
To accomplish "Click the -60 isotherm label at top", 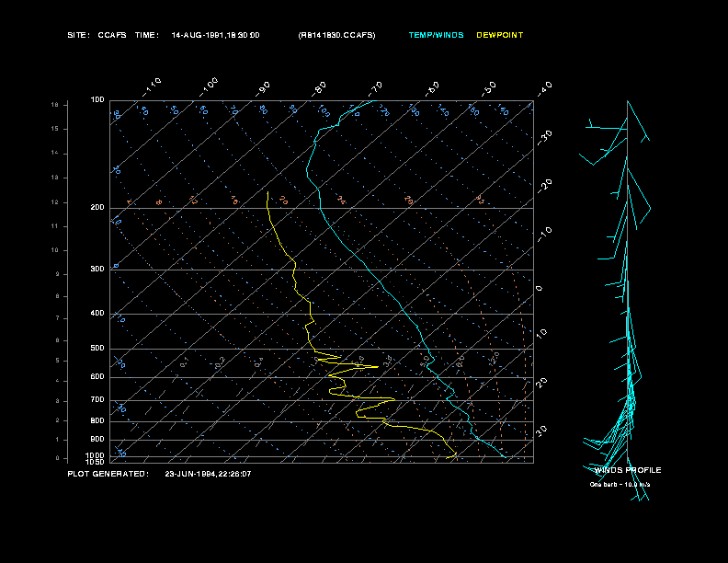I will coord(432,88).
